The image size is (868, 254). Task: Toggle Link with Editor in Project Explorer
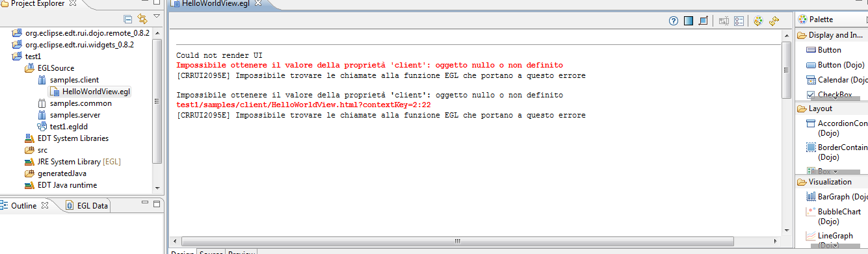[x=142, y=19]
